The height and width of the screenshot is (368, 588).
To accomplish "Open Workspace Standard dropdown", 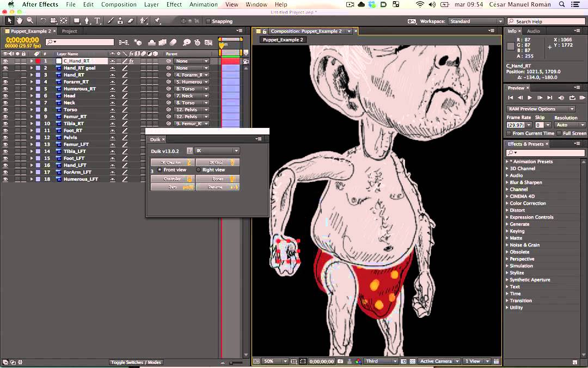I will tap(475, 21).
